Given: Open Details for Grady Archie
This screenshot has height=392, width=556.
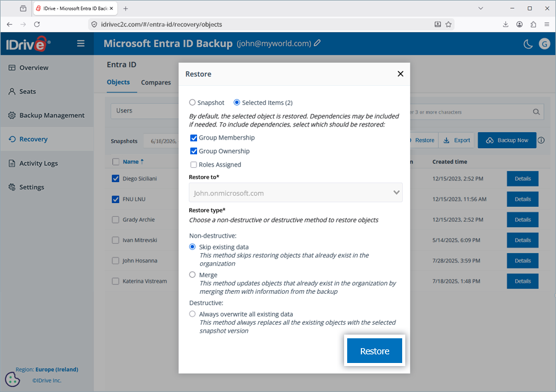Looking at the screenshot, I should [523, 220].
